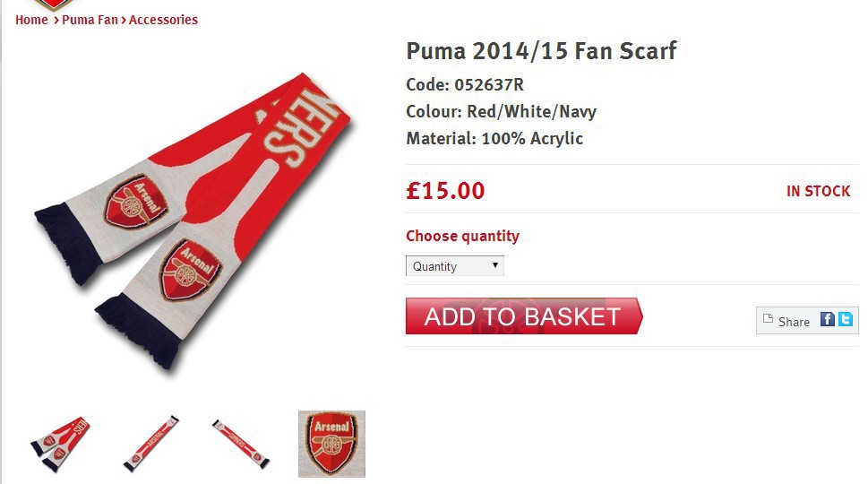868x484 pixels.
Task: Click the £15.00 price text
Action: [445, 191]
